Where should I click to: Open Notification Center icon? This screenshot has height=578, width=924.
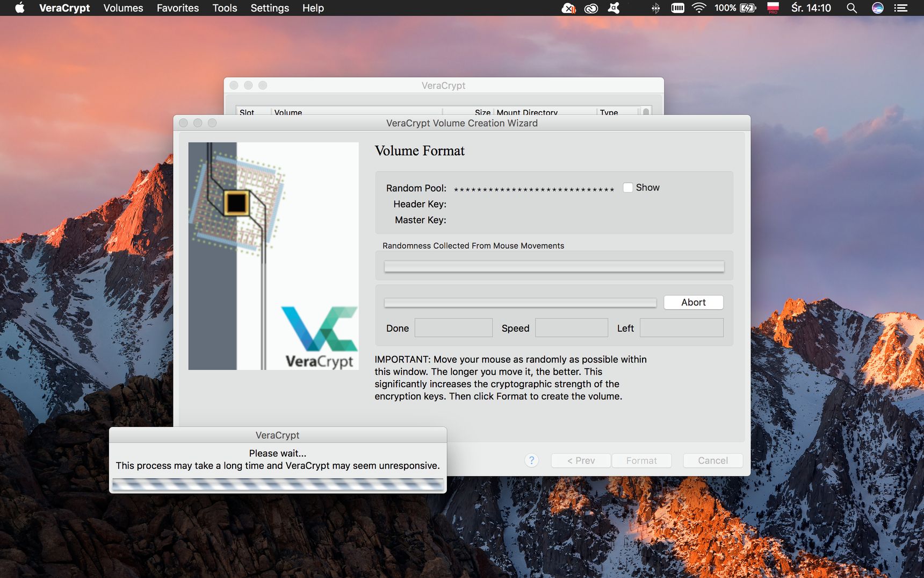pyautogui.click(x=901, y=8)
